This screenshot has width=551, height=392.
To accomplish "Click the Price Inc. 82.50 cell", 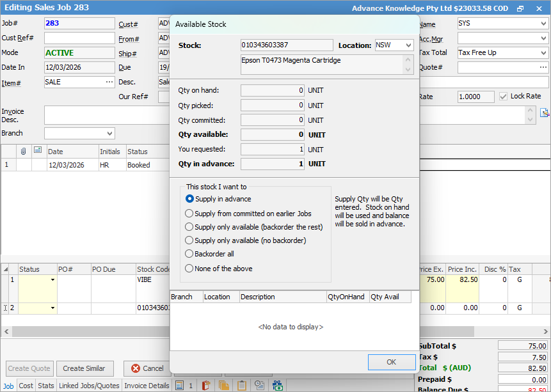I will [462, 289].
